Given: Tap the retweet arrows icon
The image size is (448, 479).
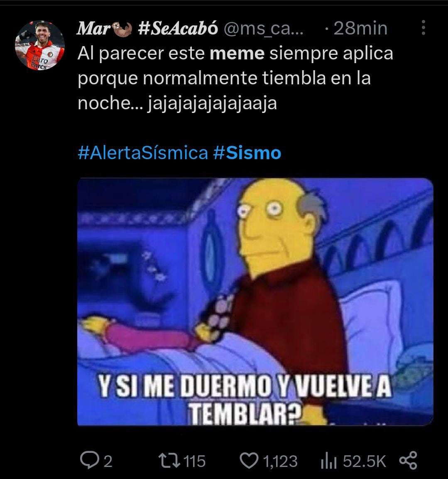Looking at the screenshot, I should coord(169,461).
